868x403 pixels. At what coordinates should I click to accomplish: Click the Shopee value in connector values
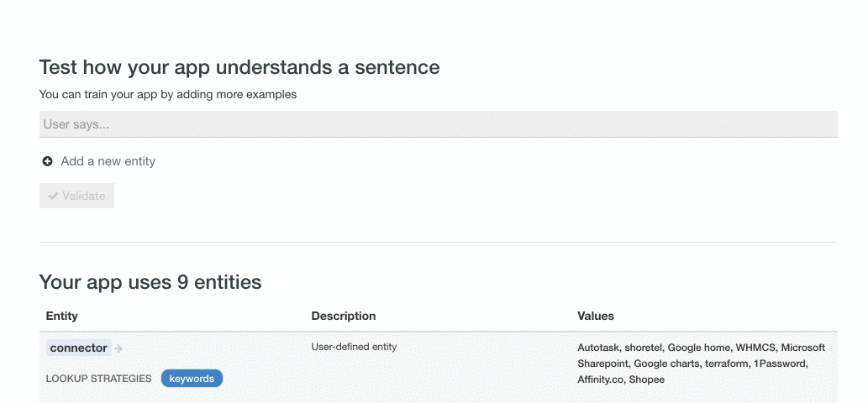pos(646,379)
